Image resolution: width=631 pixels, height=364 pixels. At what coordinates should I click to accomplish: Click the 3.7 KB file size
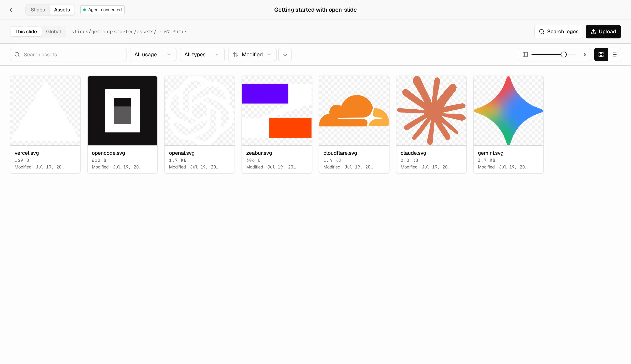click(486, 160)
